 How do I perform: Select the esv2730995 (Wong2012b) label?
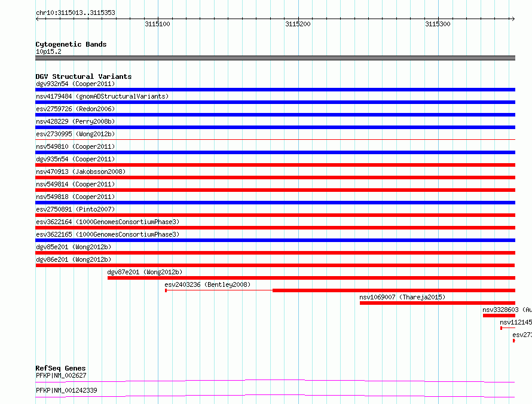coord(75,134)
